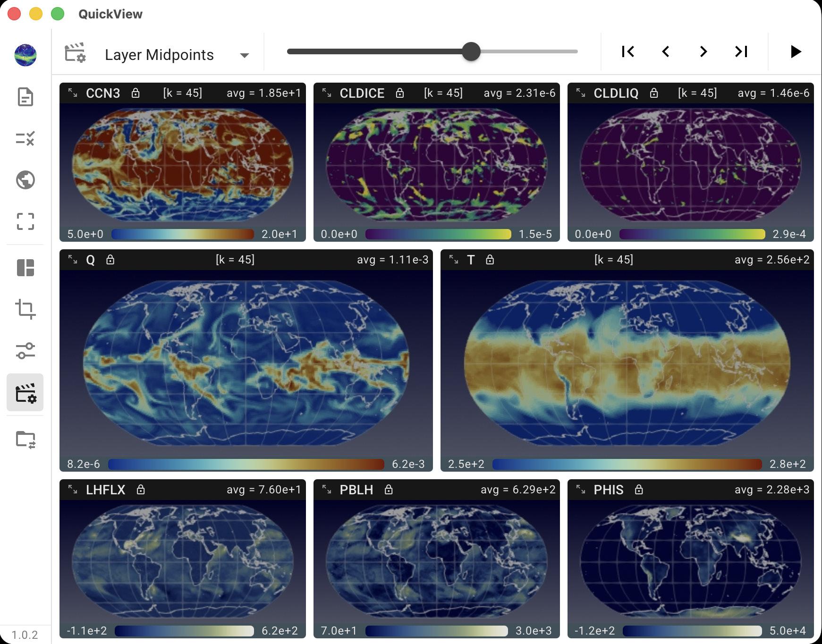Open the file document icon in sidebar

point(25,97)
